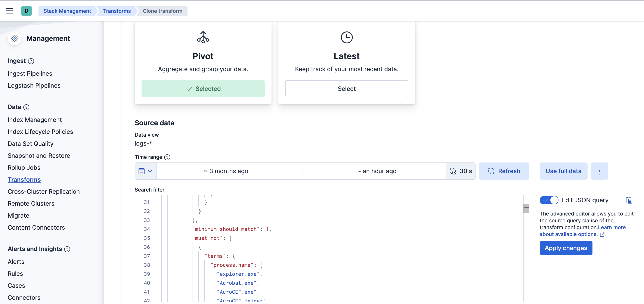Open Index Management in sidebar
Screen dimensions: 644x304
(x=34, y=120)
